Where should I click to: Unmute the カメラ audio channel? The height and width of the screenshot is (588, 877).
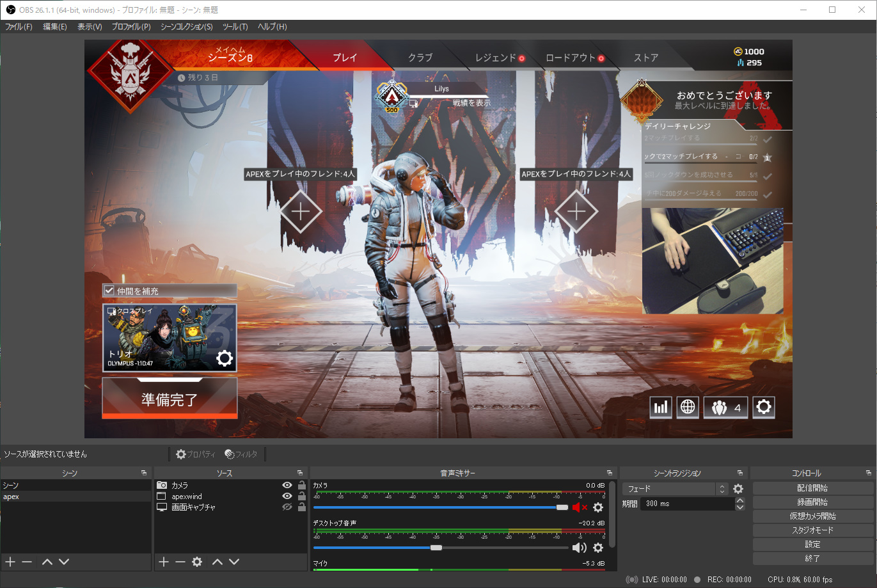[580, 507]
